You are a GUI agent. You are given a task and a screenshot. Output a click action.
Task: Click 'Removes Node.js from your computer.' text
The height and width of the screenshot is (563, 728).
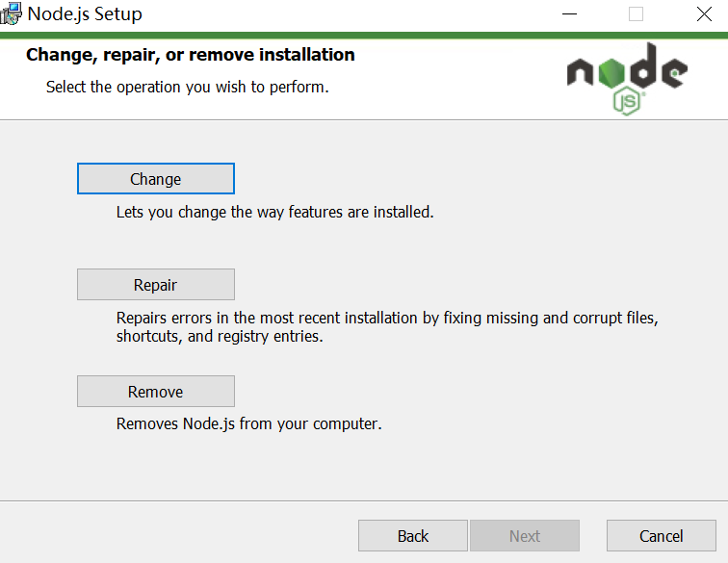[x=248, y=423]
